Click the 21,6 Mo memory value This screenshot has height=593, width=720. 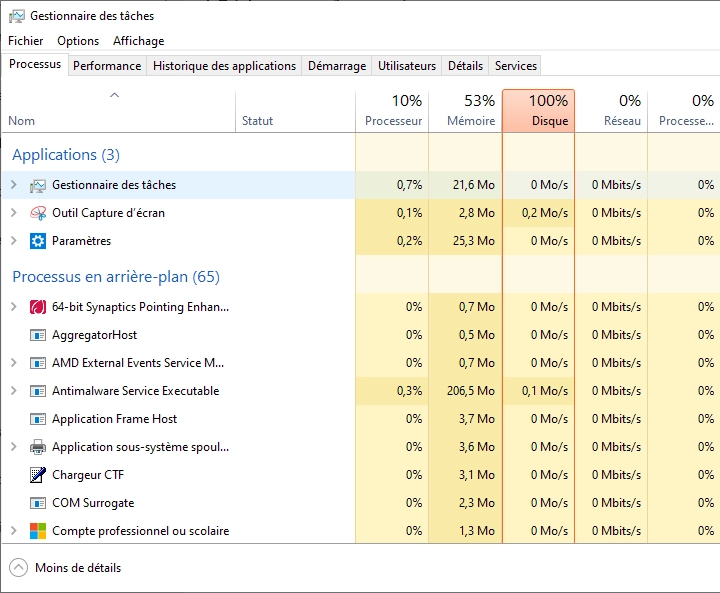click(x=473, y=185)
